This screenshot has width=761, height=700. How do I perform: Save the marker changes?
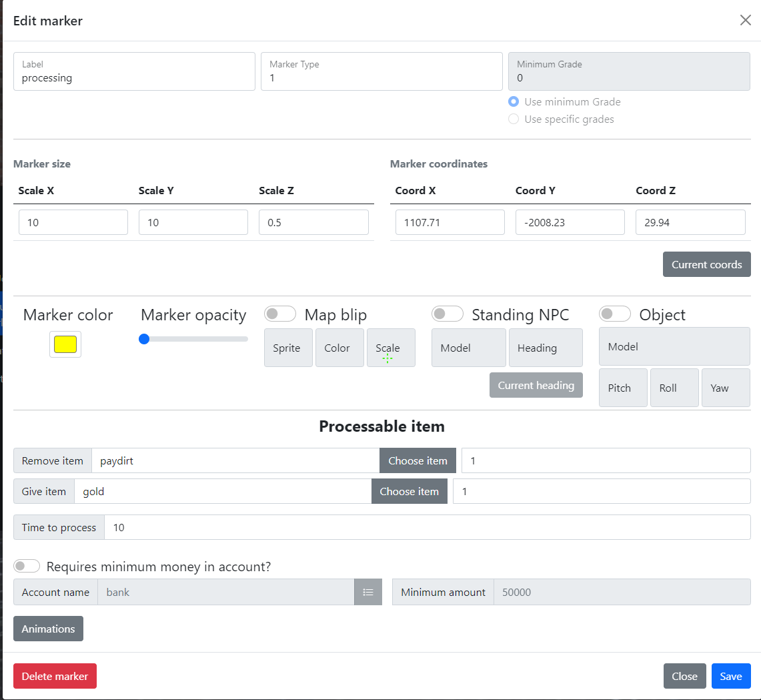tap(730, 676)
